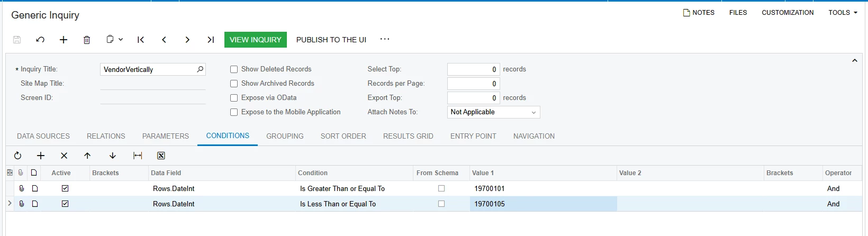Screen dimensions: 868x236
Task: Fit columns to width icon
Action: [x=138, y=156]
